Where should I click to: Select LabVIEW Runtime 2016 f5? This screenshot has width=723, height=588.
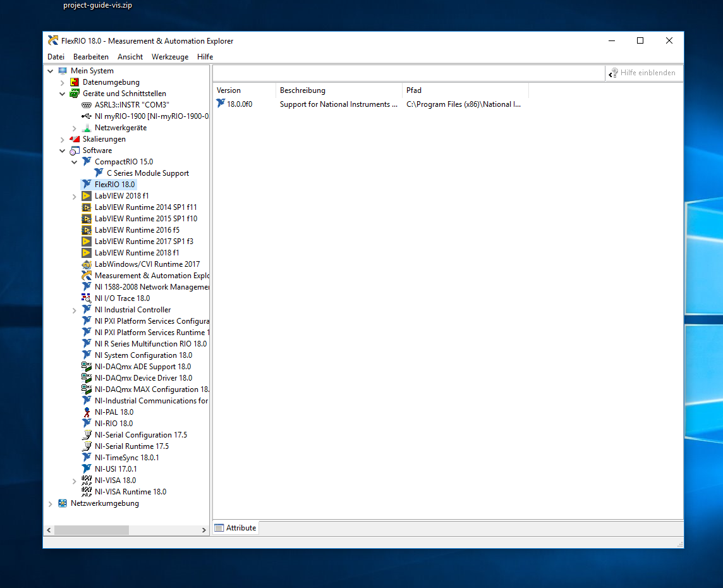click(x=137, y=230)
